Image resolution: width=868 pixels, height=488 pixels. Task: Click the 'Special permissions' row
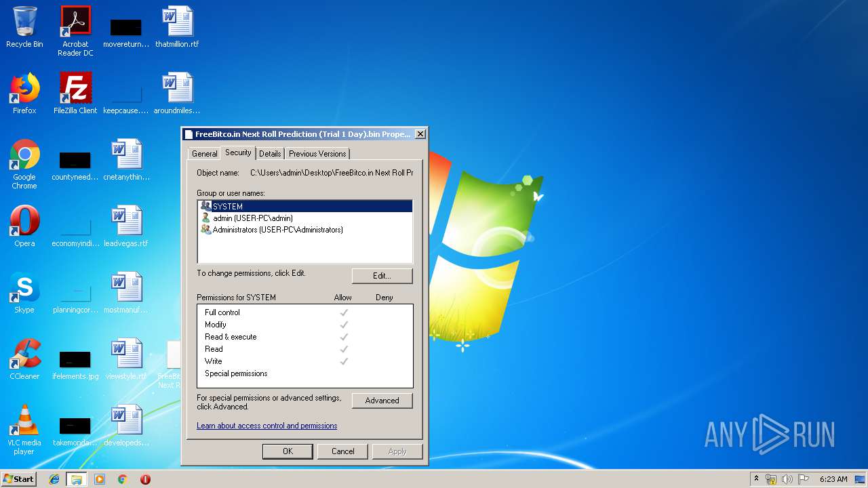point(305,373)
